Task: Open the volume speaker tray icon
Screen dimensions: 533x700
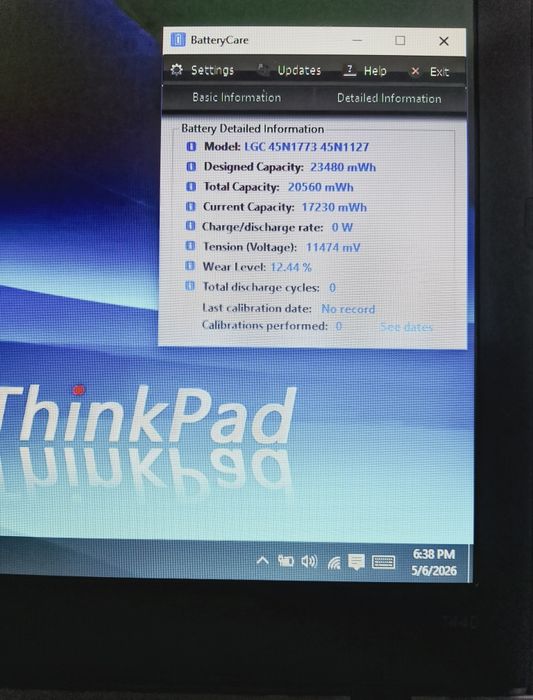Action: [309, 561]
